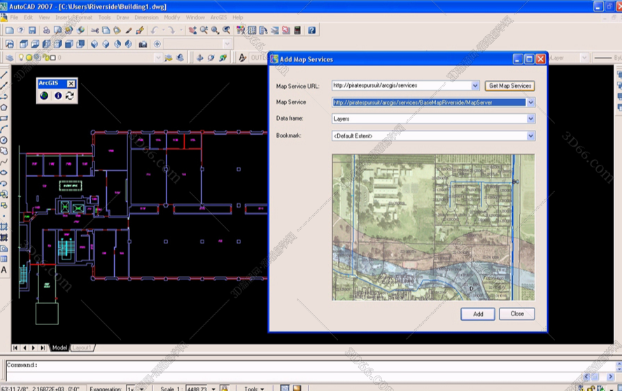
Task: Select the Spline draw tool
Action: click(x=4, y=162)
